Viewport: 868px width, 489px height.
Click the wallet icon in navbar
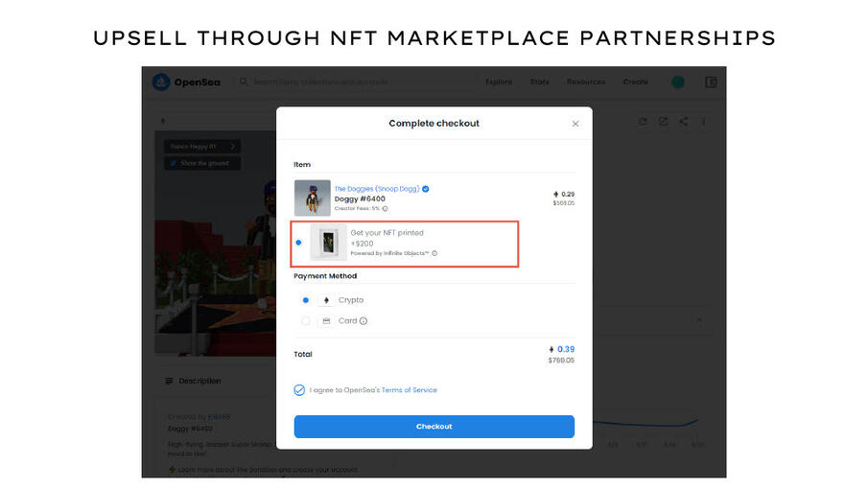[x=711, y=82]
